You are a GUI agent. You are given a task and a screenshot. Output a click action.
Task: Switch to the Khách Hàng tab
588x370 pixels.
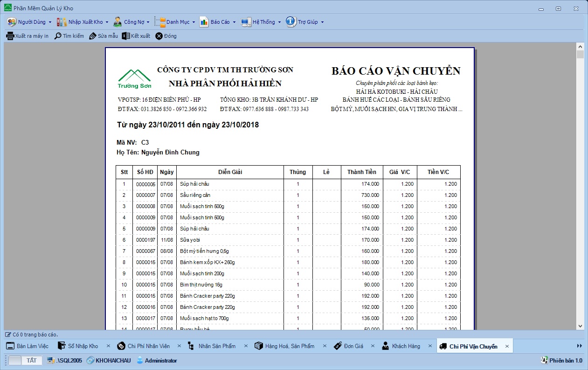click(x=405, y=346)
